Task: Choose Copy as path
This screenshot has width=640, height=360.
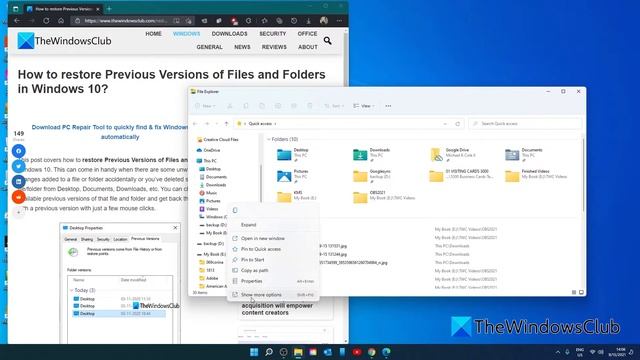Action: [x=273, y=270]
